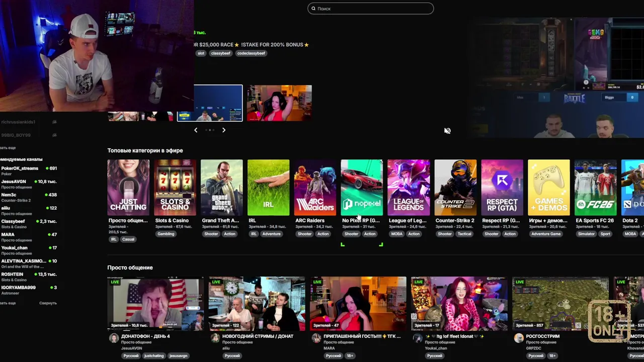Click Simulator tag under EA Sports FC 26

pos(586,234)
